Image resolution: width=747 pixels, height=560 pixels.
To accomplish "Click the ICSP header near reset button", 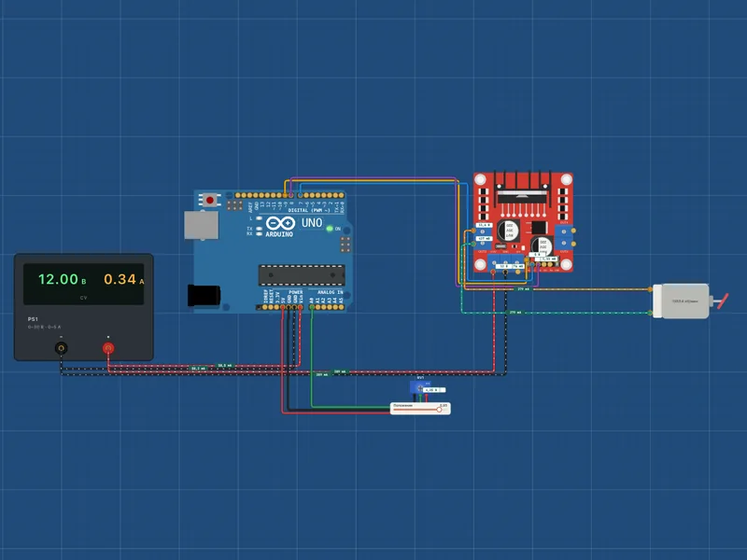I will tap(234, 205).
